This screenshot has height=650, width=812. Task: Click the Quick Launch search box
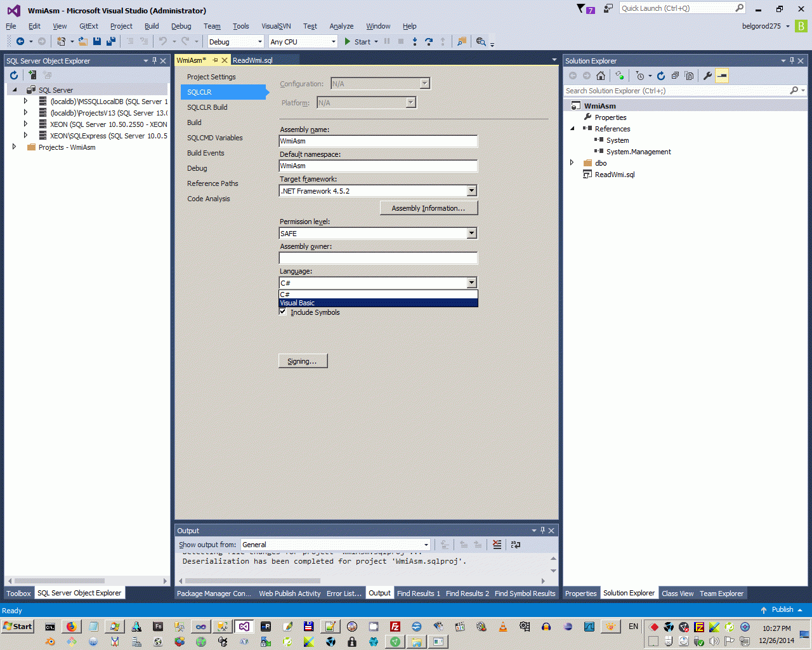point(682,8)
